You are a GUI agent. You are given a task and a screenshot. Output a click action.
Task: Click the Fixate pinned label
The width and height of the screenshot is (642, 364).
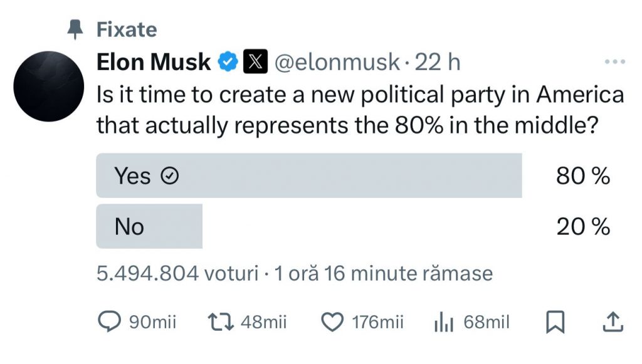tap(127, 30)
